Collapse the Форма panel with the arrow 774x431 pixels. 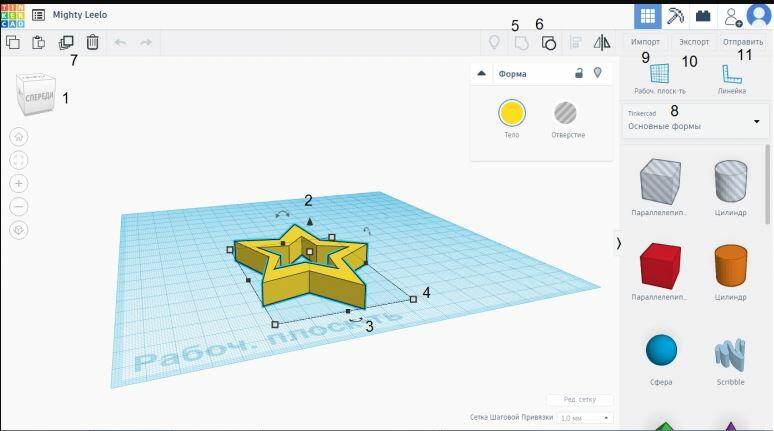[x=482, y=74]
